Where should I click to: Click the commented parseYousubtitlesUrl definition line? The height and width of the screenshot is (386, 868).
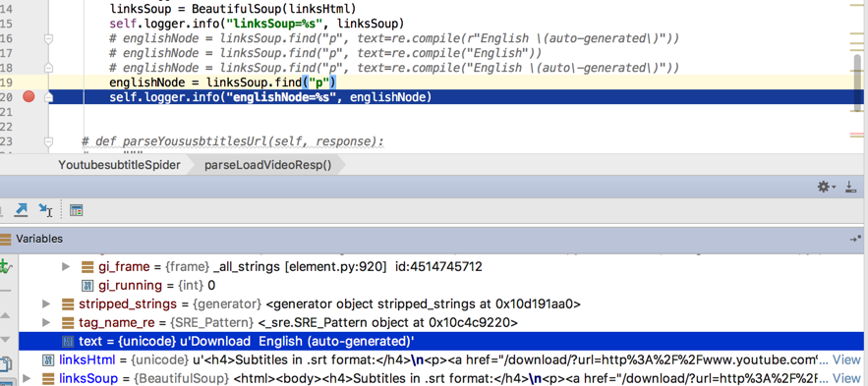233,142
